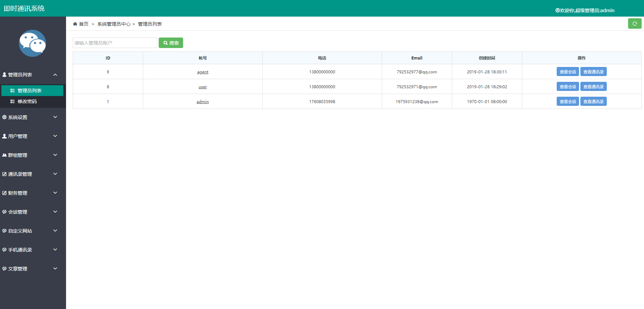Click the green 搜索 search button
Image resolution: width=644 pixels, height=309 pixels.
[x=171, y=43]
